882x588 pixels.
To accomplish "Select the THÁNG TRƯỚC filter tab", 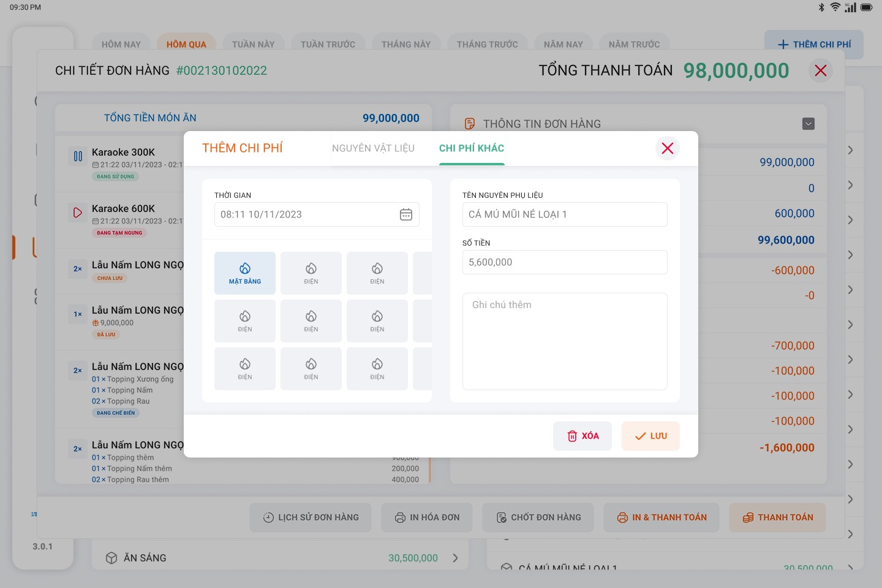I will 488,44.
